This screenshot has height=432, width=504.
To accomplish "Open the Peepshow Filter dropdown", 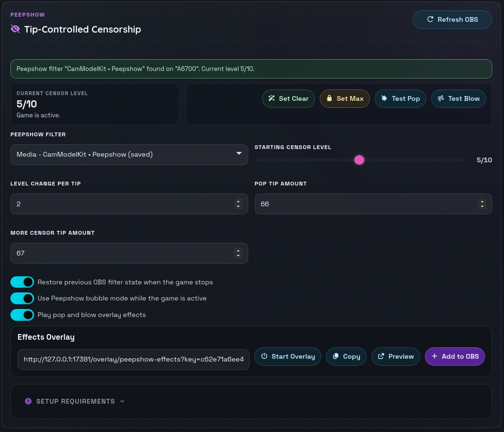I will pos(129,155).
